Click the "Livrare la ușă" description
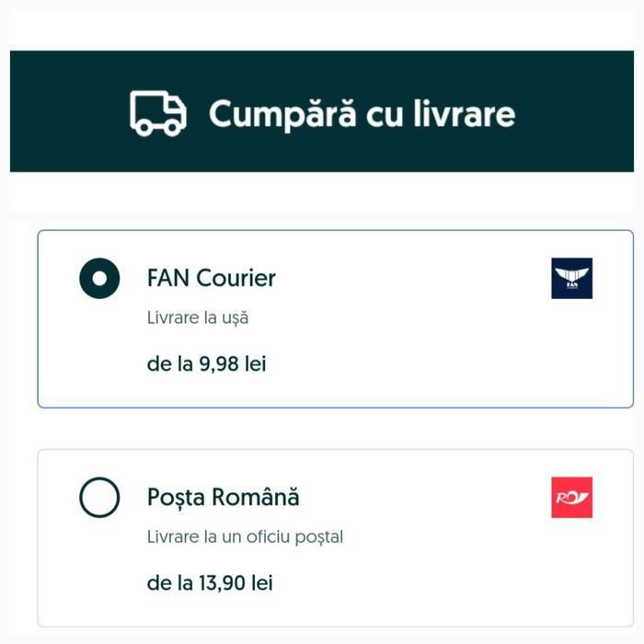The image size is (644, 644). [x=198, y=318]
